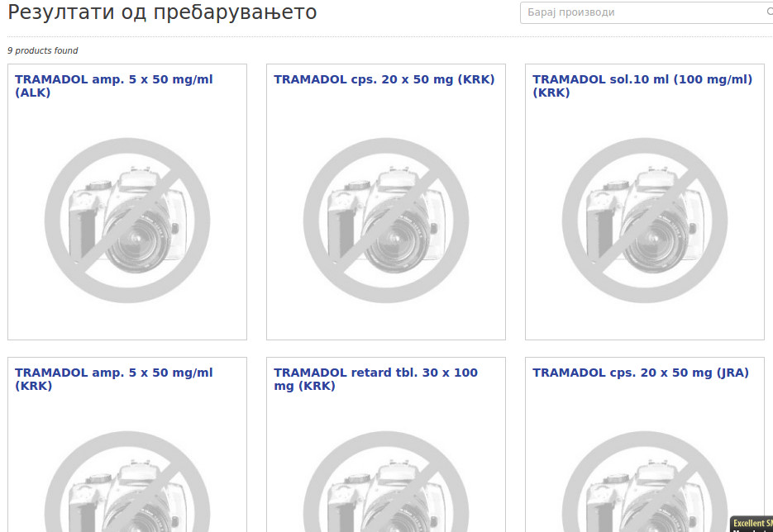Click the '9 products found' text
The height and width of the screenshot is (532, 773).
43,50
